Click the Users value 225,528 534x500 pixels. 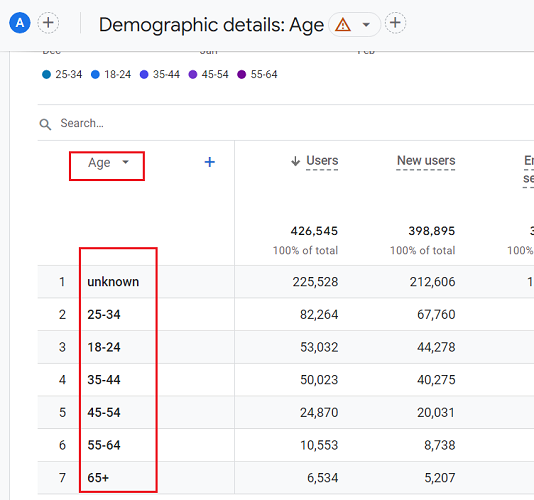coord(315,282)
